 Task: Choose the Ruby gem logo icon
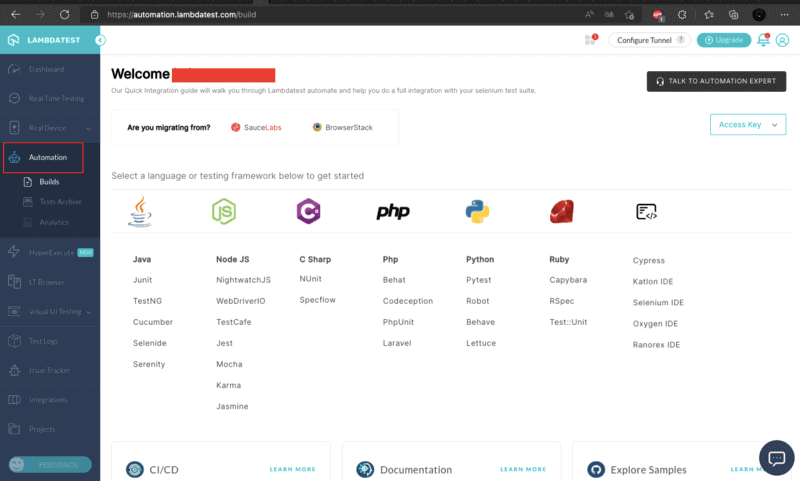click(x=562, y=211)
